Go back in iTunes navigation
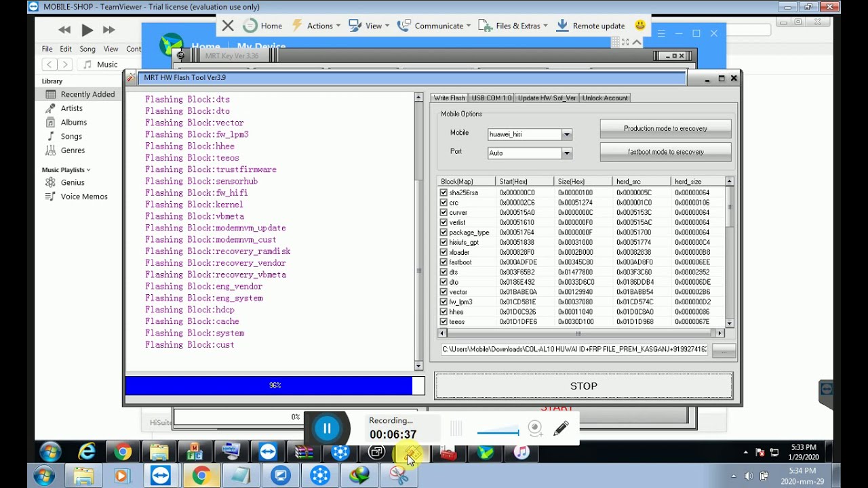Screen dimensions: 868x488 [x=50, y=64]
